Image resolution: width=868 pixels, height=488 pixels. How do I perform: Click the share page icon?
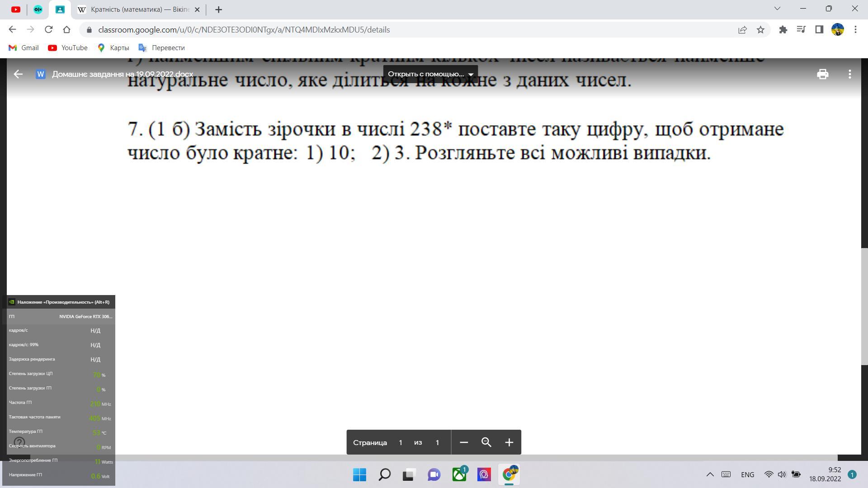(742, 30)
